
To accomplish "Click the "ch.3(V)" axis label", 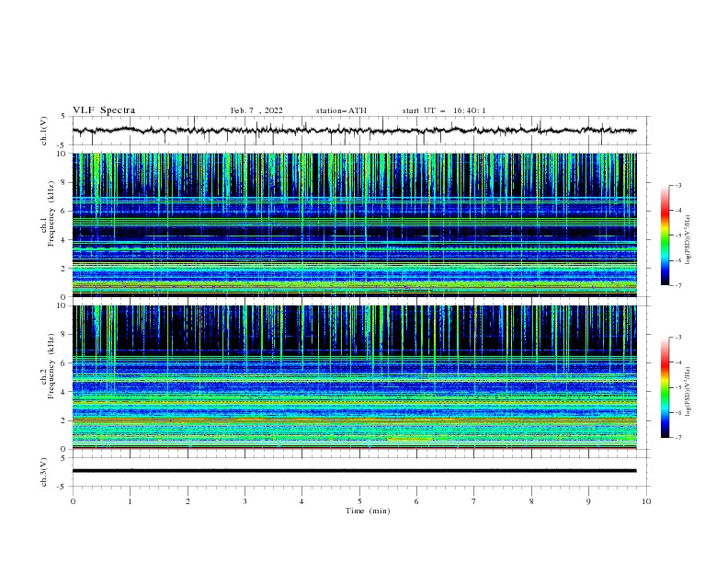I will click(x=44, y=472).
